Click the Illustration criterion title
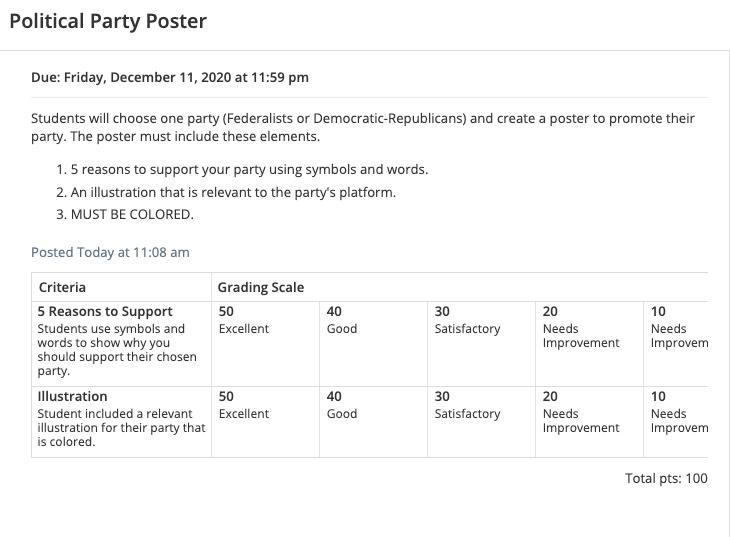 coord(72,397)
